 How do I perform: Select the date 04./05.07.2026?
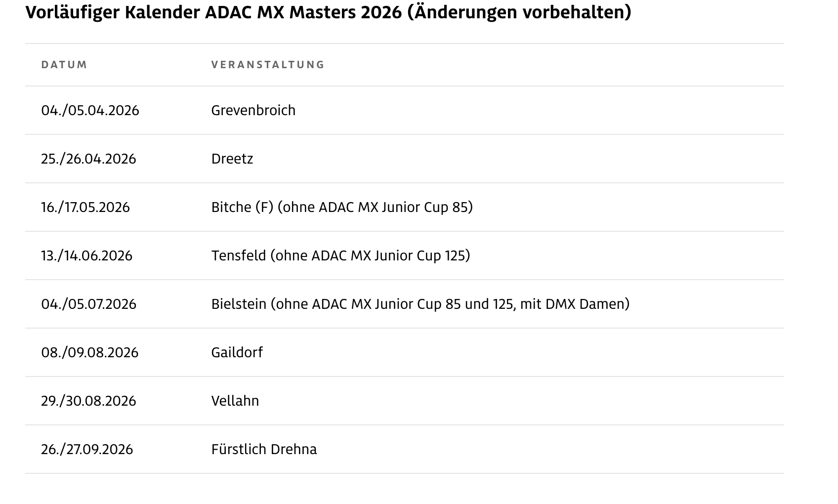[x=88, y=304]
